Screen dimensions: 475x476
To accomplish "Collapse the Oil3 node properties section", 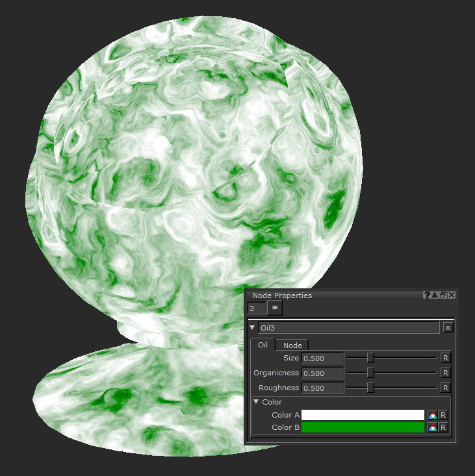I will click(253, 328).
